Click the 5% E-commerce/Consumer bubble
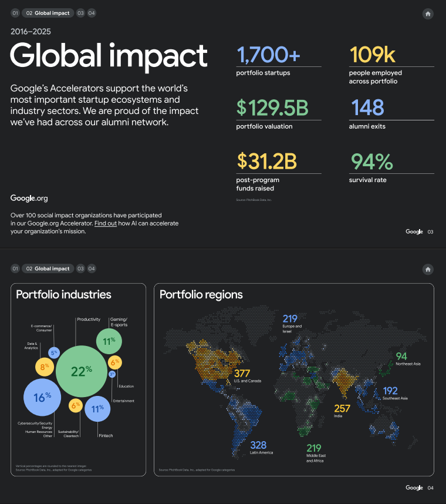 (54, 352)
